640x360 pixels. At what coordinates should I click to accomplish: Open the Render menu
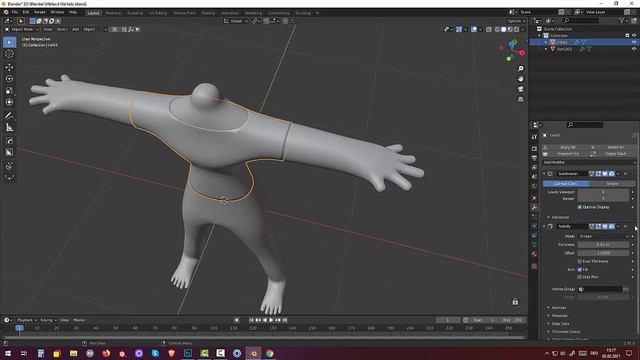pyautogui.click(x=40, y=12)
